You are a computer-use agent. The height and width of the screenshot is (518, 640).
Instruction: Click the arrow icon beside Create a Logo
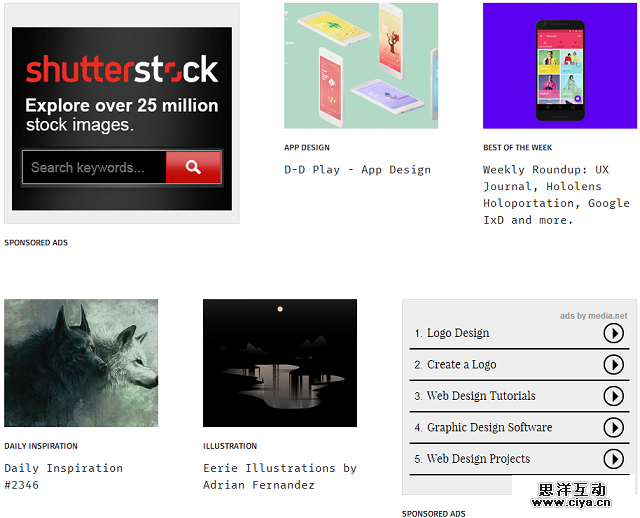(x=613, y=365)
